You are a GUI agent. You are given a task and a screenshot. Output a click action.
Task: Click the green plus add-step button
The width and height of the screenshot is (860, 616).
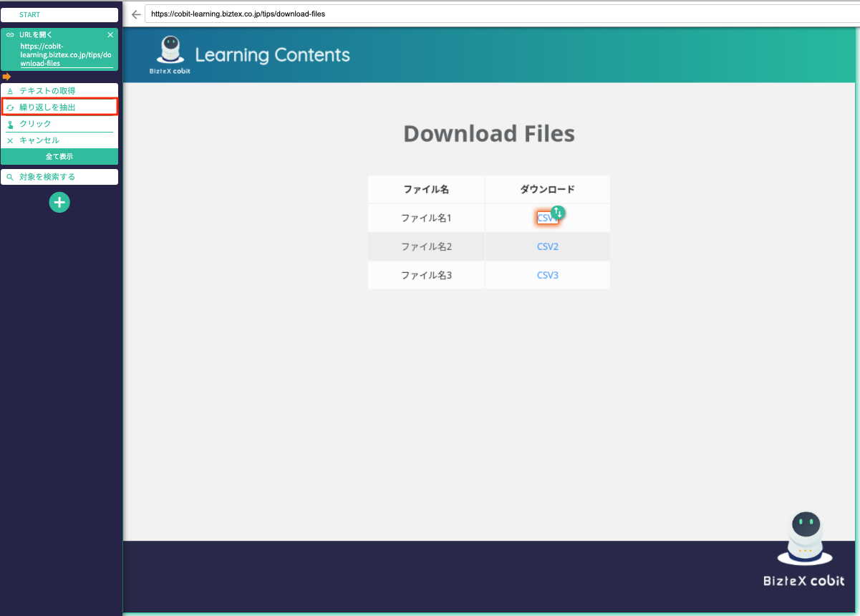(x=59, y=203)
